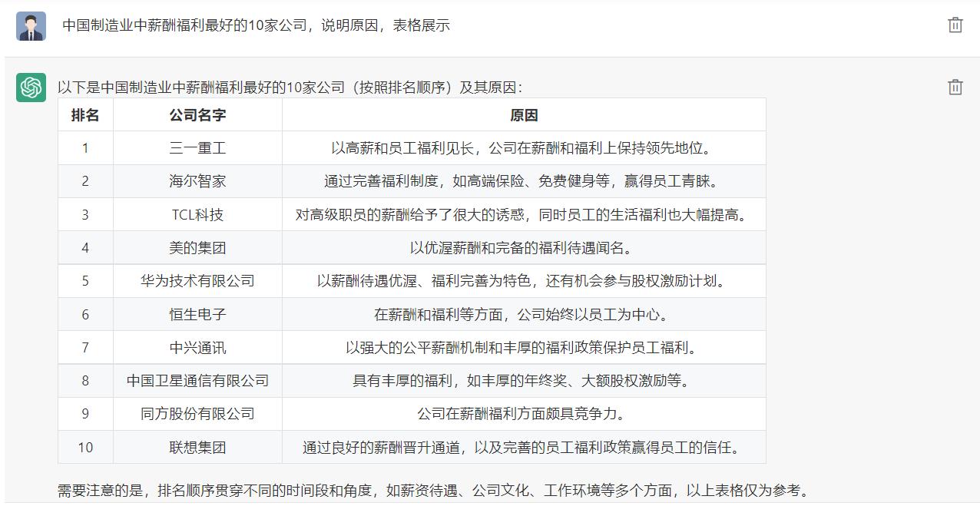This screenshot has width=980, height=506.
Task: Click the ChatGPT assistant avatar icon
Action: pyautogui.click(x=31, y=88)
